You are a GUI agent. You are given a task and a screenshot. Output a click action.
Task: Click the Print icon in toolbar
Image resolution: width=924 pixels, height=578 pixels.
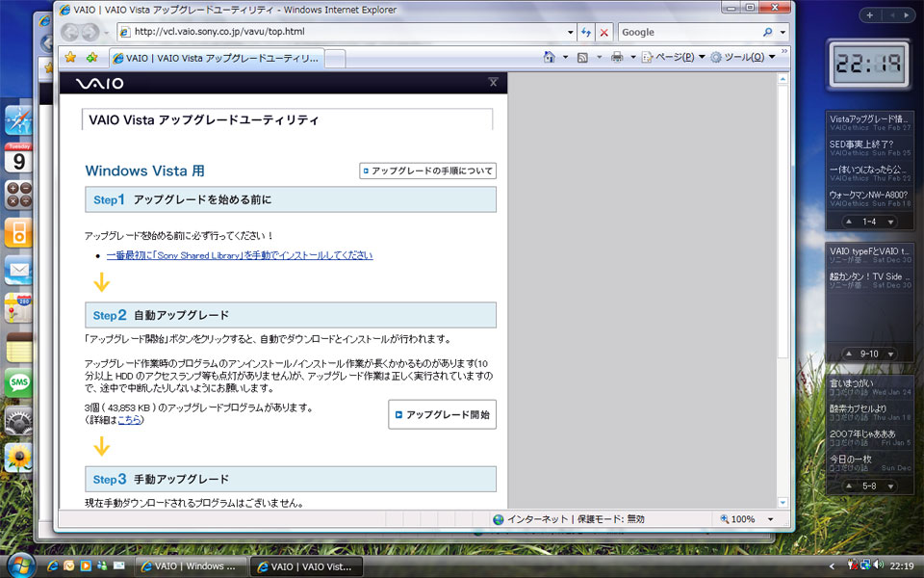point(617,57)
